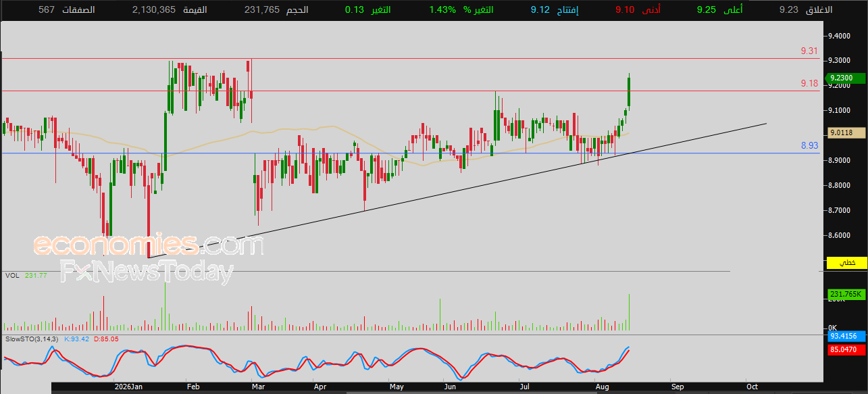The image size is (868, 394).
Task: Select the 9.31 red resistance line label
Action: click(809, 51)
